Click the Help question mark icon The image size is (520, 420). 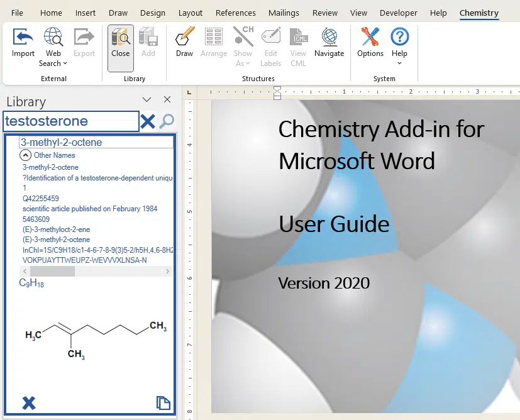(x=400, y=36)
